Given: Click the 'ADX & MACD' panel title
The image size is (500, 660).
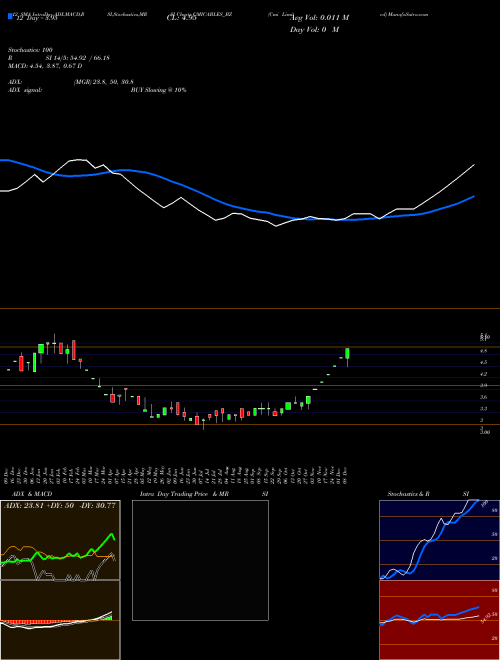Looking at the screenshot, I should tap(32, 494).
